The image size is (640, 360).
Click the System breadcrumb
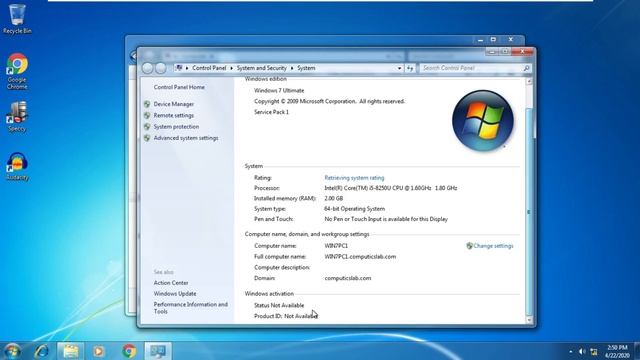[306, 68]
